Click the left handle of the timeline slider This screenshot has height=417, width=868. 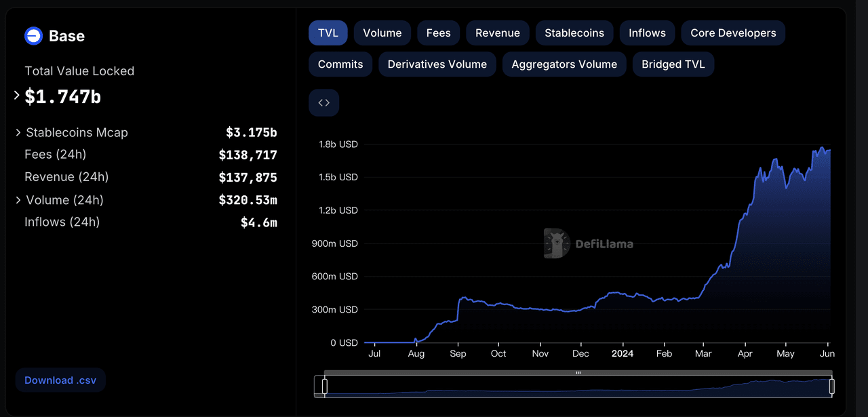(323, 386)
